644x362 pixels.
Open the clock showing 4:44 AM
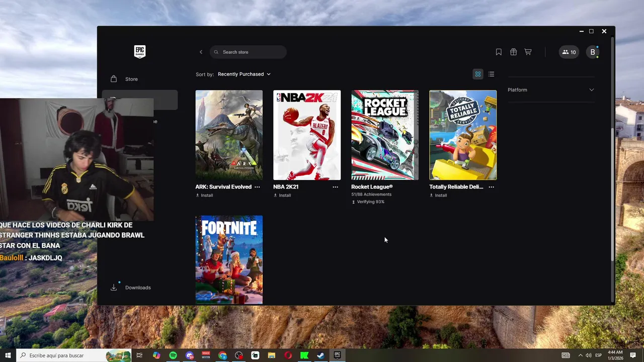(615, 355)
